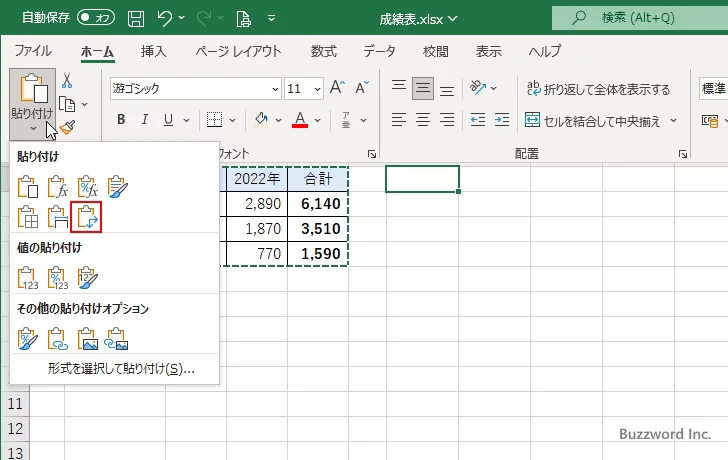Screen dimensions: 728x460
Task: Click the Borders icon
Action: pos(214,120)
